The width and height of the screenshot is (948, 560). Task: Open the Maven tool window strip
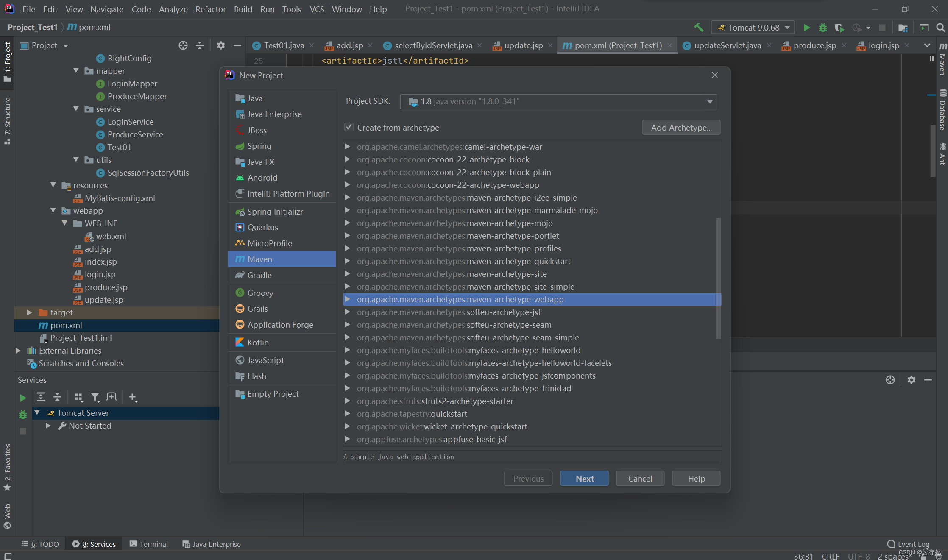click(x=942, y=59)
